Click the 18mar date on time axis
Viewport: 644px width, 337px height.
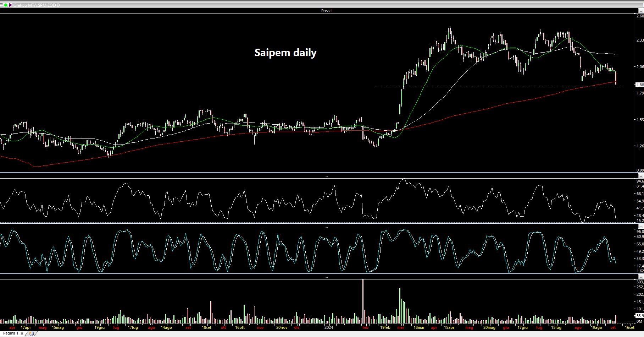(419, 327)
